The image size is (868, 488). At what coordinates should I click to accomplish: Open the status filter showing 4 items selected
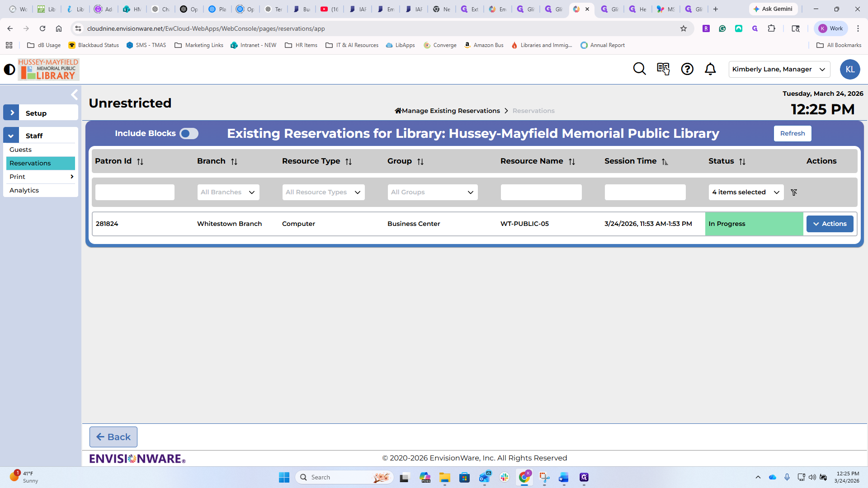(x=746, y=192)
